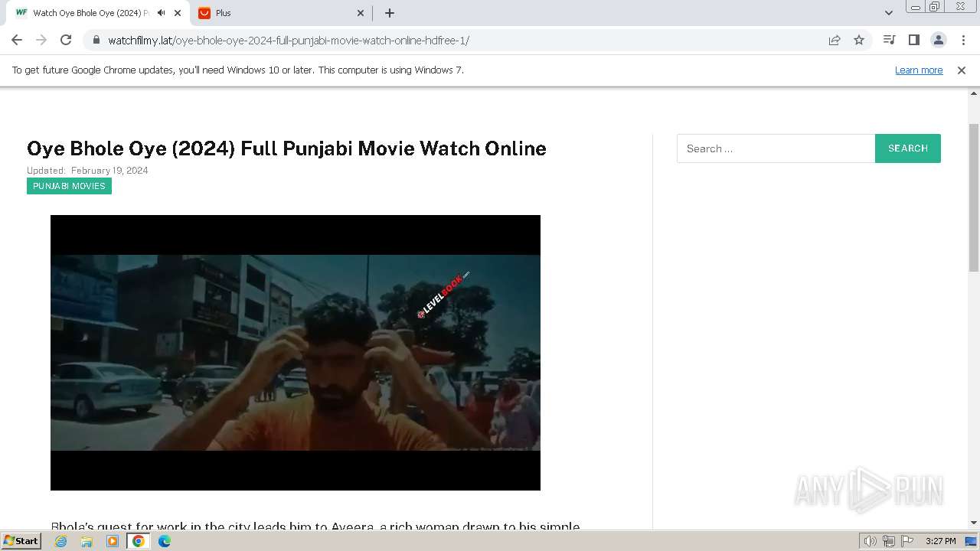
Task: Open the Chrome profile avatar
Action: click(x=938, y=40)
